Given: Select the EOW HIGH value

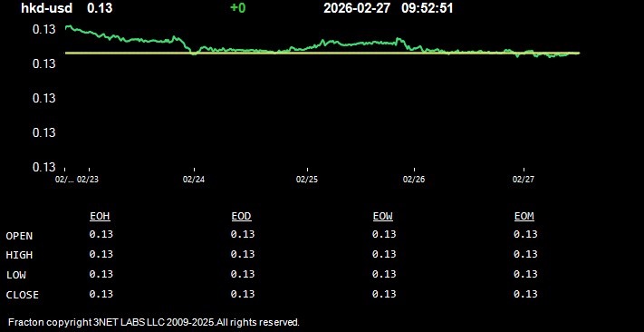Looking at the screenshot, I should pos(384,254).
